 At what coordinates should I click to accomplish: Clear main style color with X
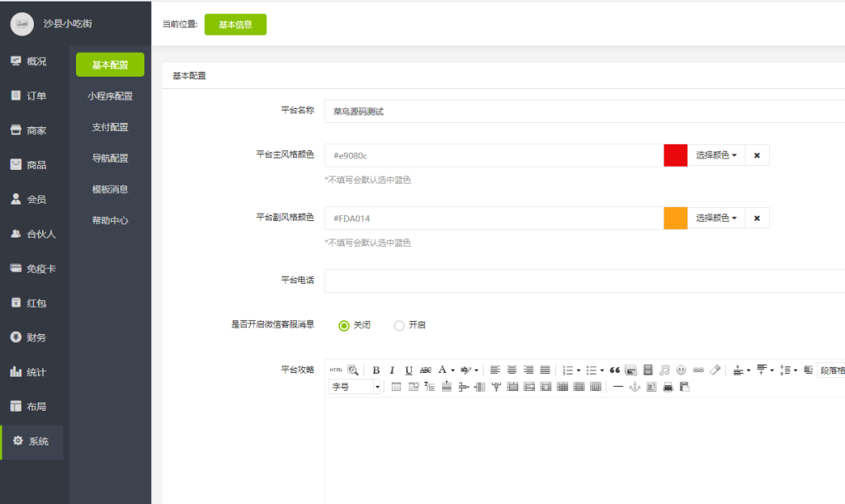point(758,155)
